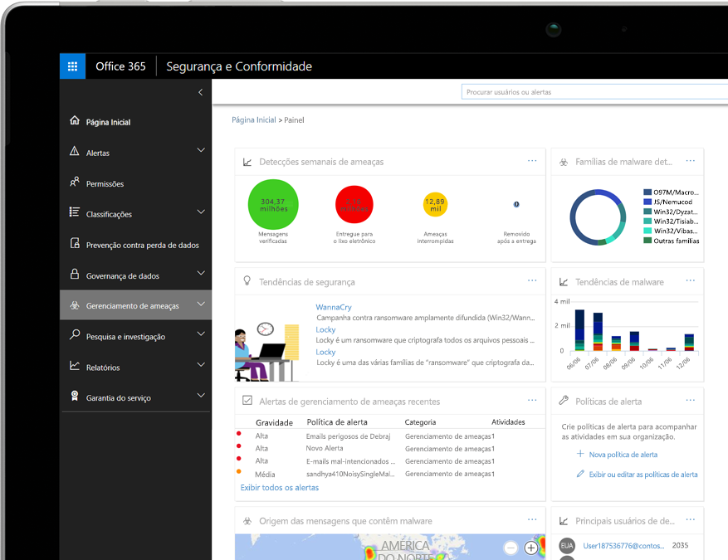Click chart icon beside Tendências de malware

pos(564,281)
